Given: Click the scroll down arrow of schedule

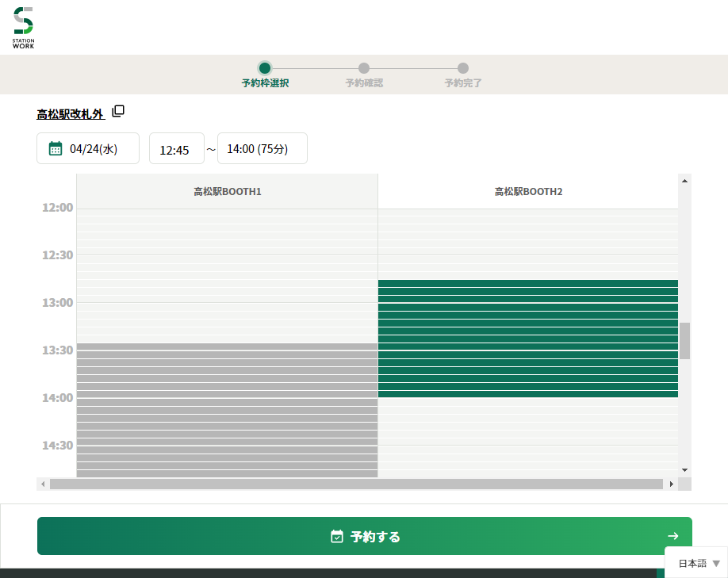Looking at the screenshot, I should point(684,470).
